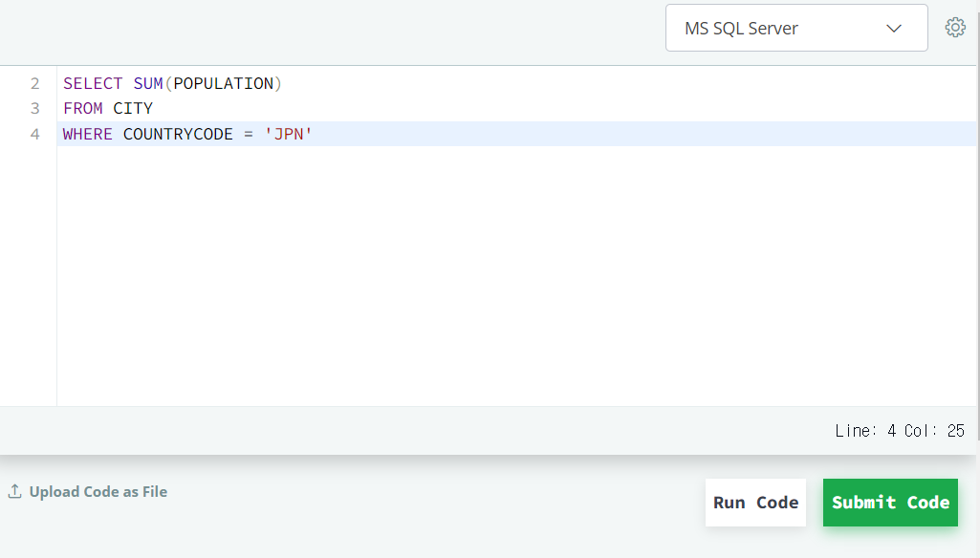Click line number 3 in the gutter
980x558 pixels.
(x=35, y=109)
